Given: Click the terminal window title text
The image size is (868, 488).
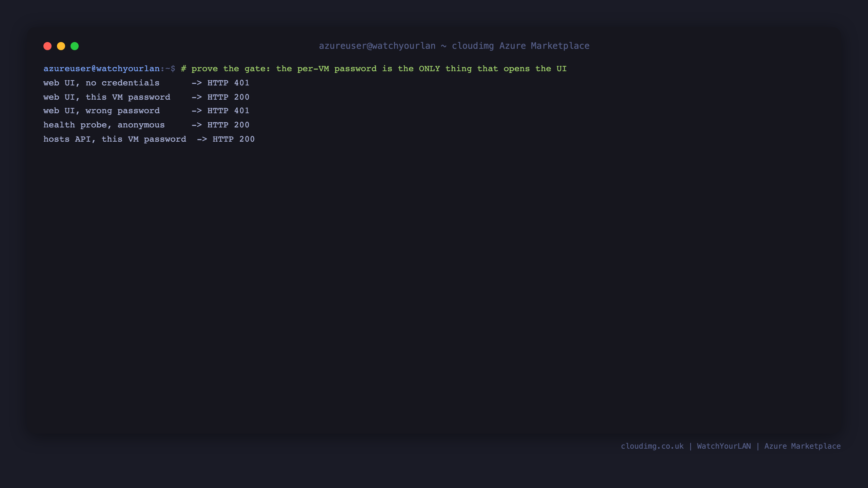Looking at the screenshot, I should 454,46.
